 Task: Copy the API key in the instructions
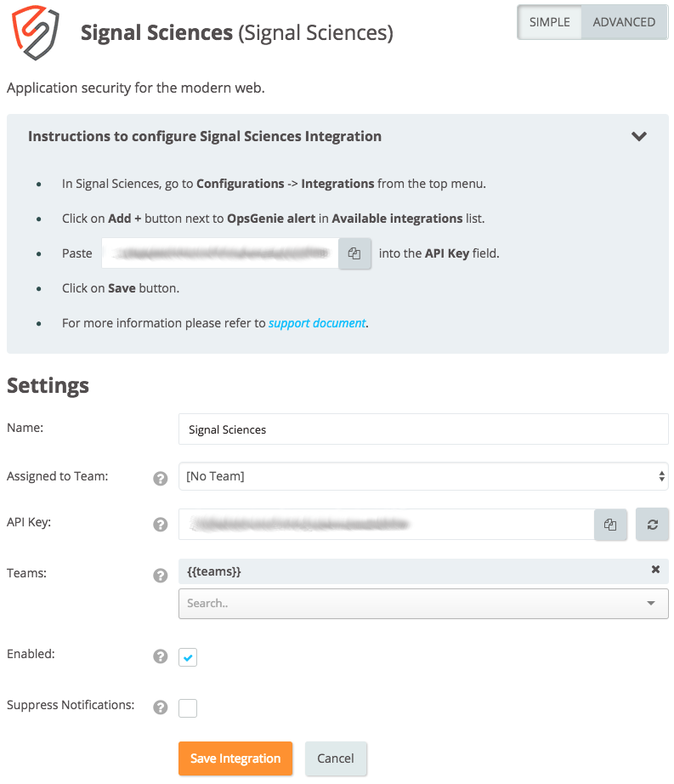354,253
